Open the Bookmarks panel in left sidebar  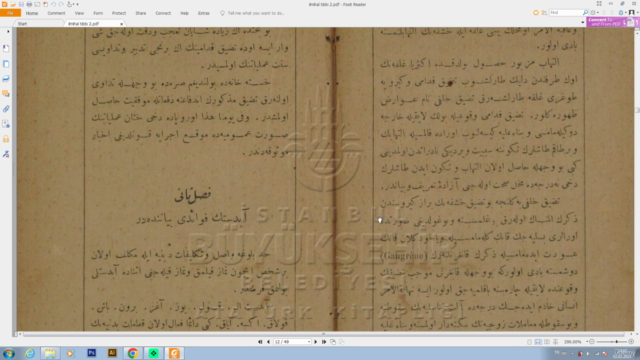click(6, 49)
